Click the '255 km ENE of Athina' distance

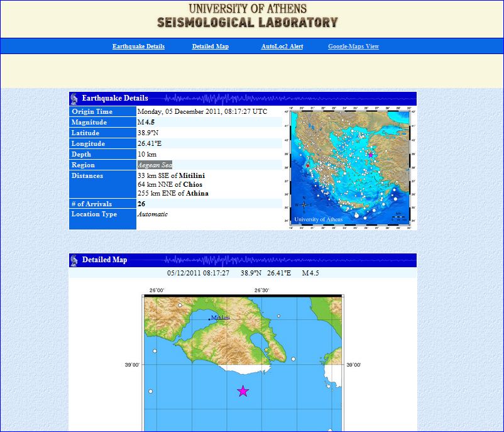173,193
